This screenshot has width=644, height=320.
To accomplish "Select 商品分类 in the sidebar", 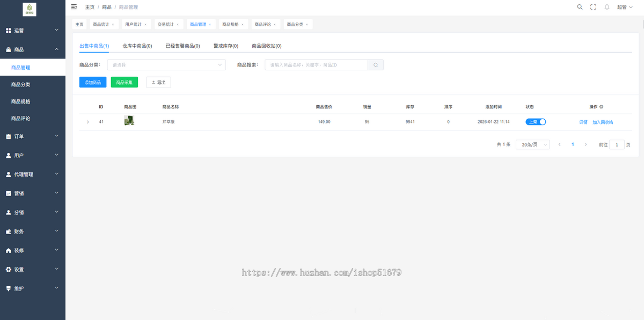I will click(33, 85).
